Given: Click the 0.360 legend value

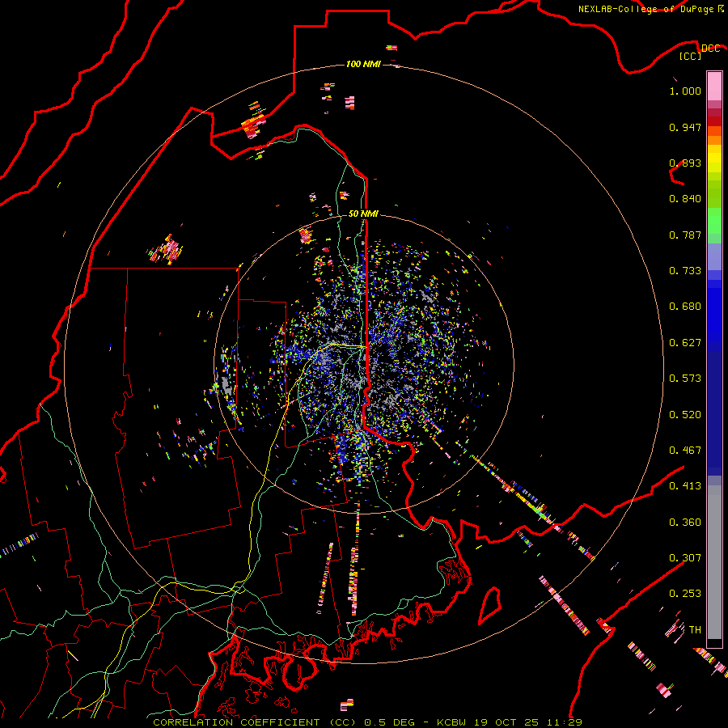Looking at the screenshot, I should 685,523.
